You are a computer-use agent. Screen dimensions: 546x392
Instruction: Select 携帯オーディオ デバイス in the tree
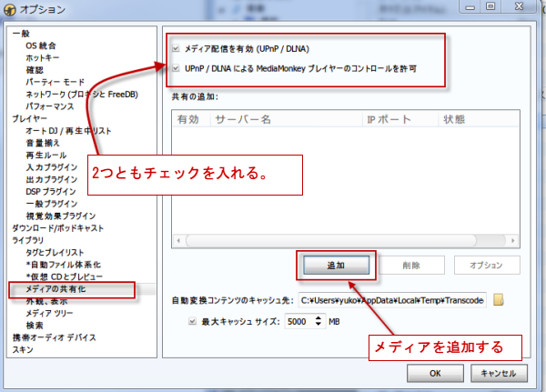[55, 337]
